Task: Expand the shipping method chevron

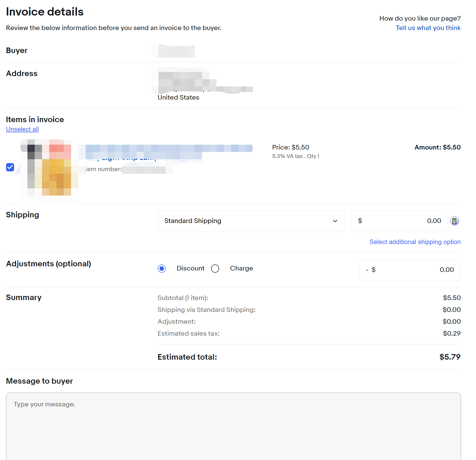Action: point(335,221)
